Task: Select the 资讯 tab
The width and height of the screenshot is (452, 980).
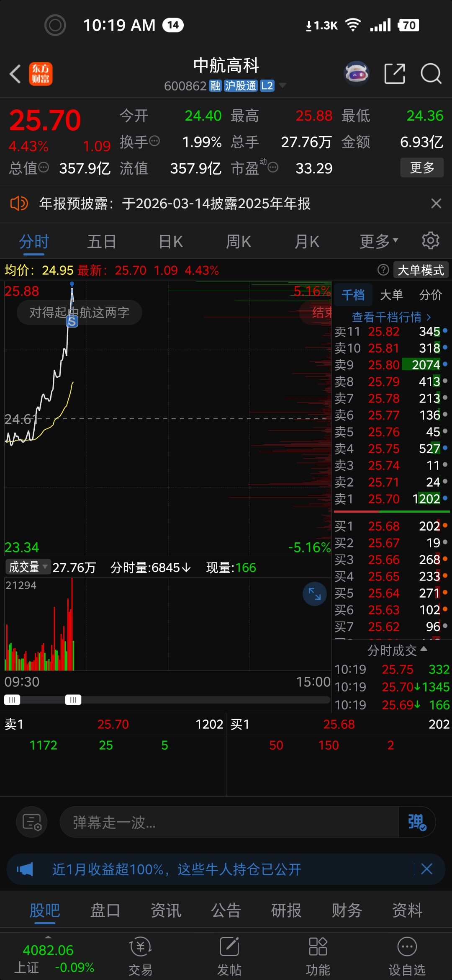Action: point(166,910)
